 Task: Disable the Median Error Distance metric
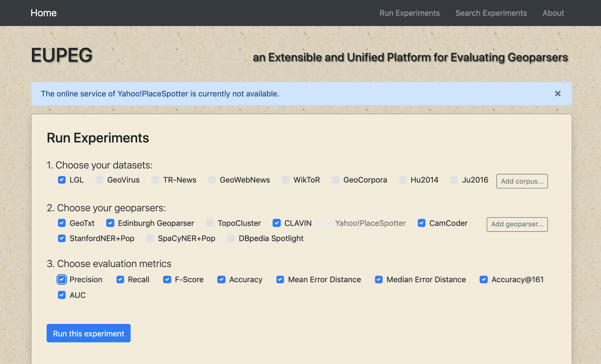pyautogui.click(x=379, y=279)
